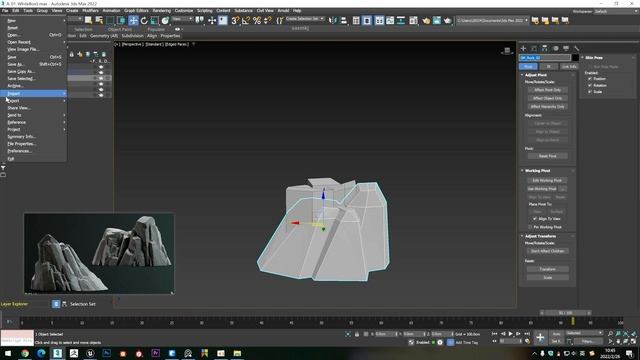This screenshot has width=640, height=360.
Task: Open the Display command panel tab
Action: [x=566, y=48]
